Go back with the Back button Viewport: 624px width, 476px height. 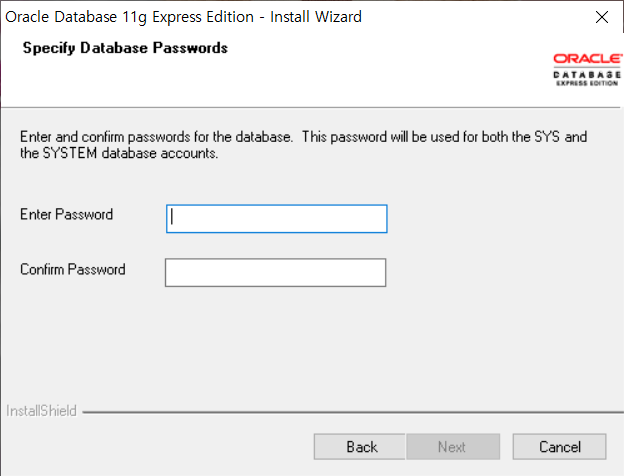[x=359, y=447]
